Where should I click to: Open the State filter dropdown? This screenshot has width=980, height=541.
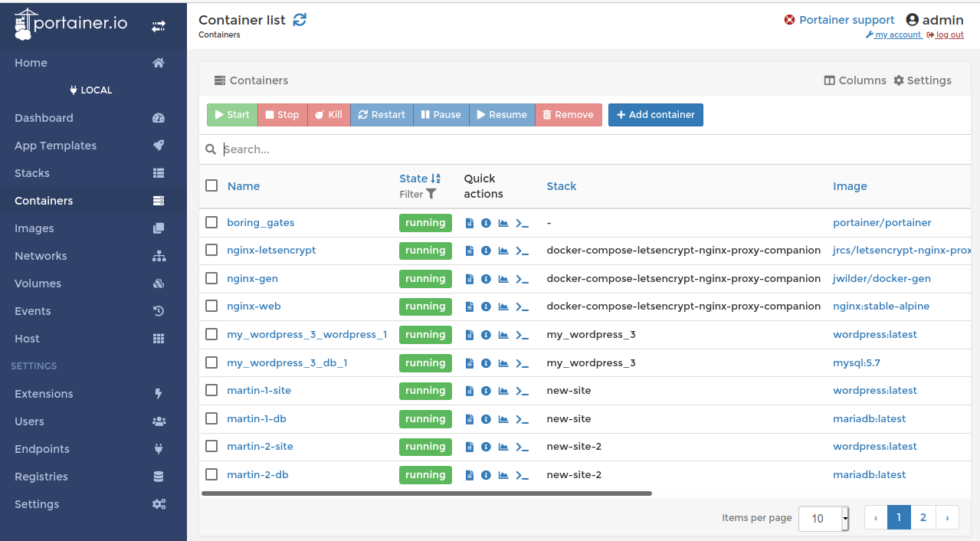(x=417, y=195)
